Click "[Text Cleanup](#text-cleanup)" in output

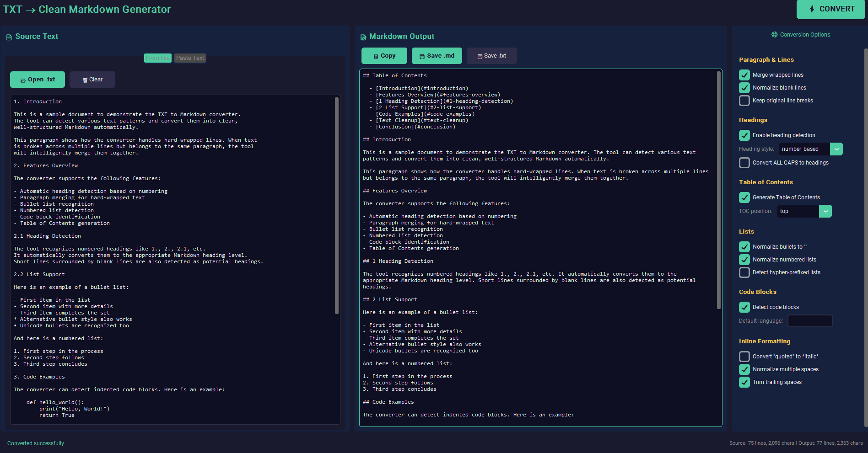(x=422, y=121)
